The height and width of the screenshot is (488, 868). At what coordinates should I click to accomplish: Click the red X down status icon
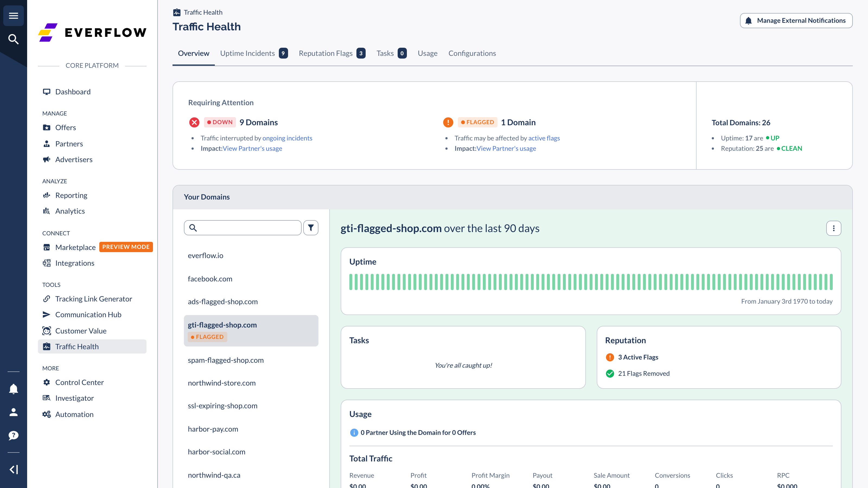[194, 122]
